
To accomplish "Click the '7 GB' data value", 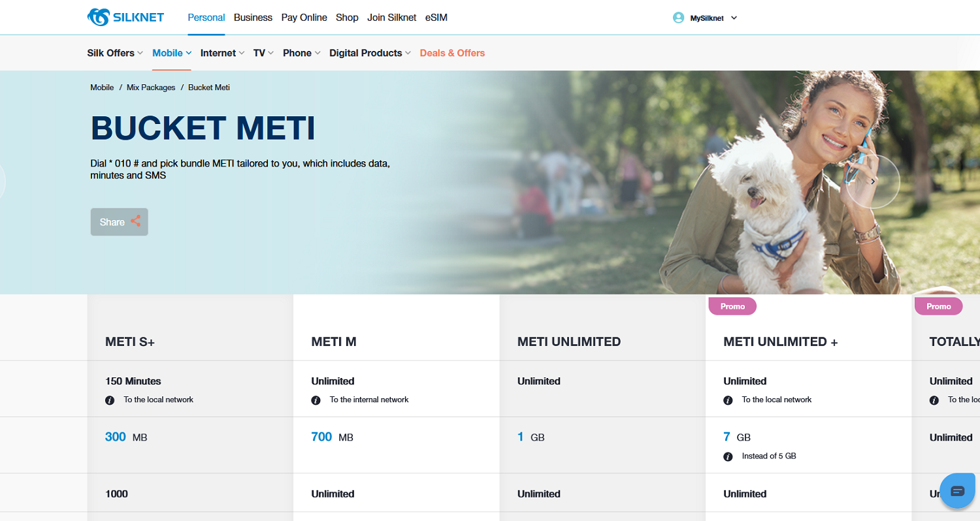I will coord(737,437).
